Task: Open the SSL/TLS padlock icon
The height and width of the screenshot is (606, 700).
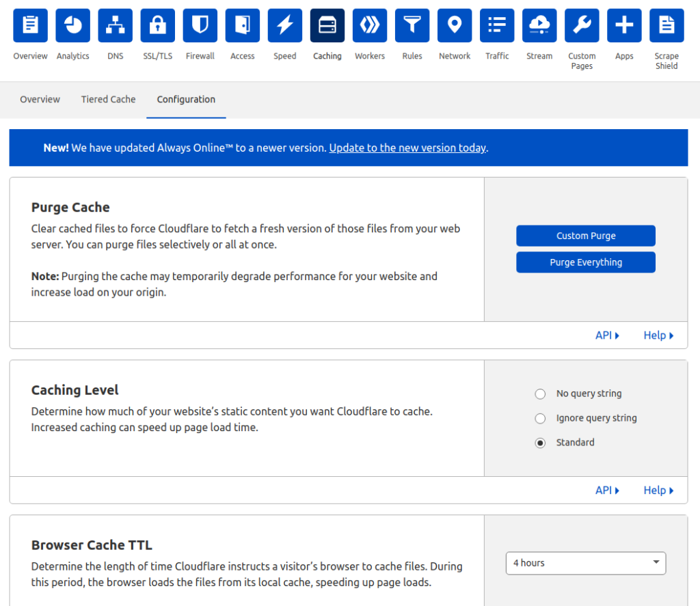Action: [158, 25]
